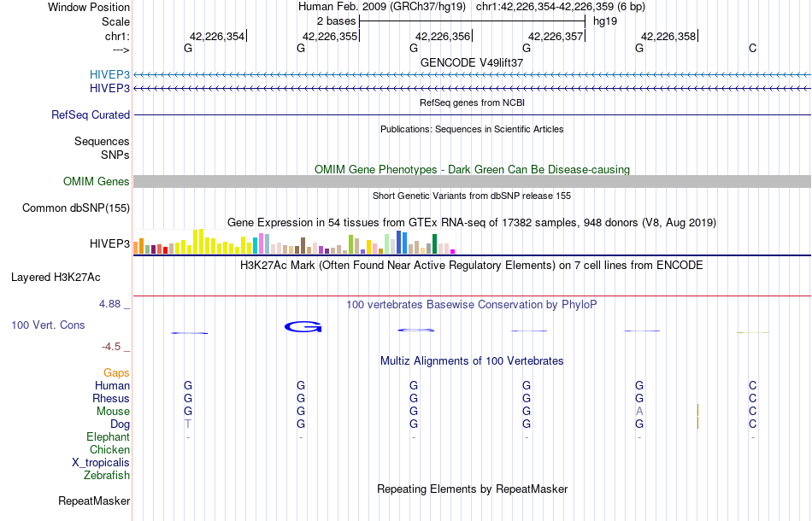
Task: Open the RefSeq Curated track label
Action: pyautogui.click(x=91, y=114)
